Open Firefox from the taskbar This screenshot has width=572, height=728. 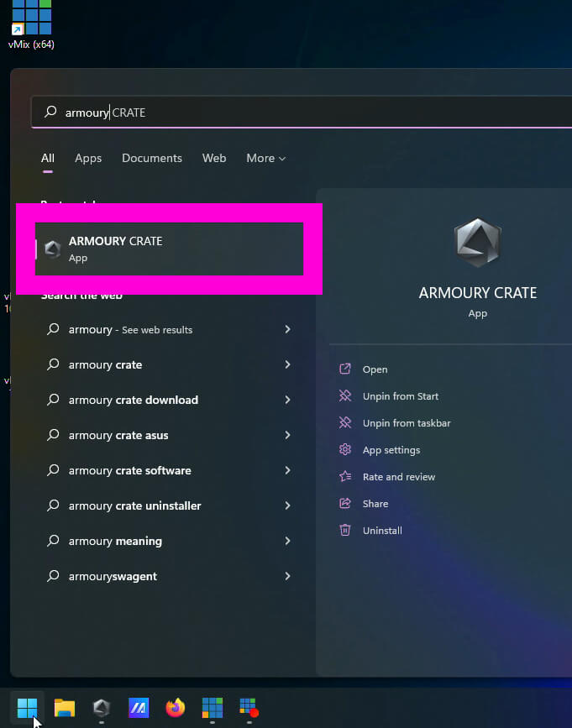pos(175,707)
